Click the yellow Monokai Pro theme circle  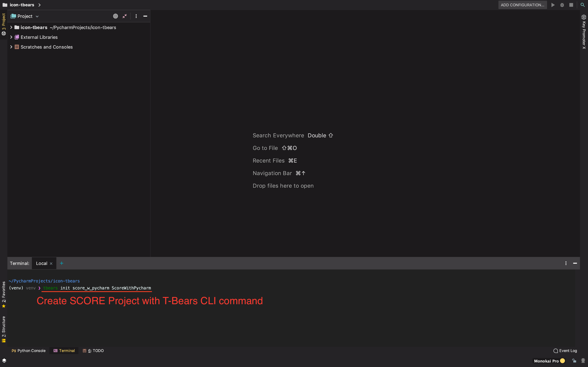tap(562, 361)
